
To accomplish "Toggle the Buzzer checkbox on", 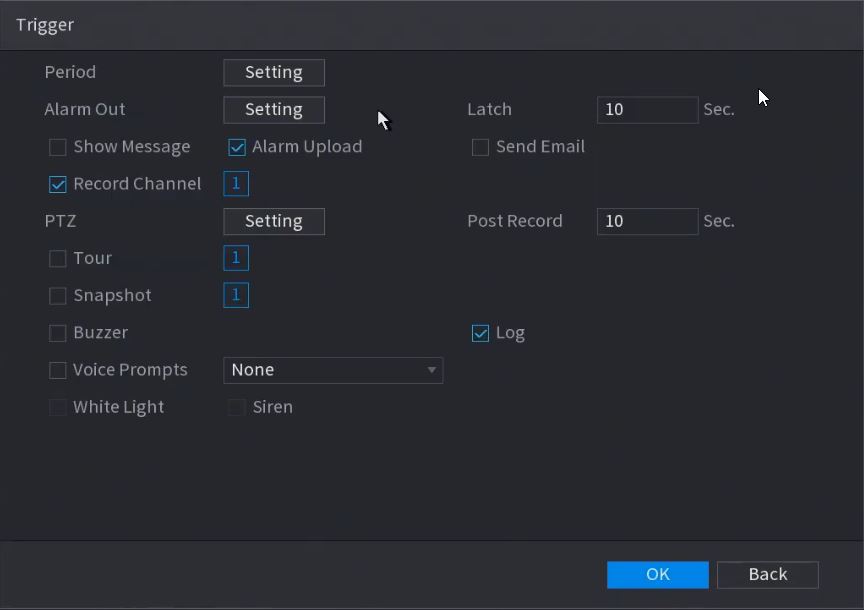I will tap(58, 333).
